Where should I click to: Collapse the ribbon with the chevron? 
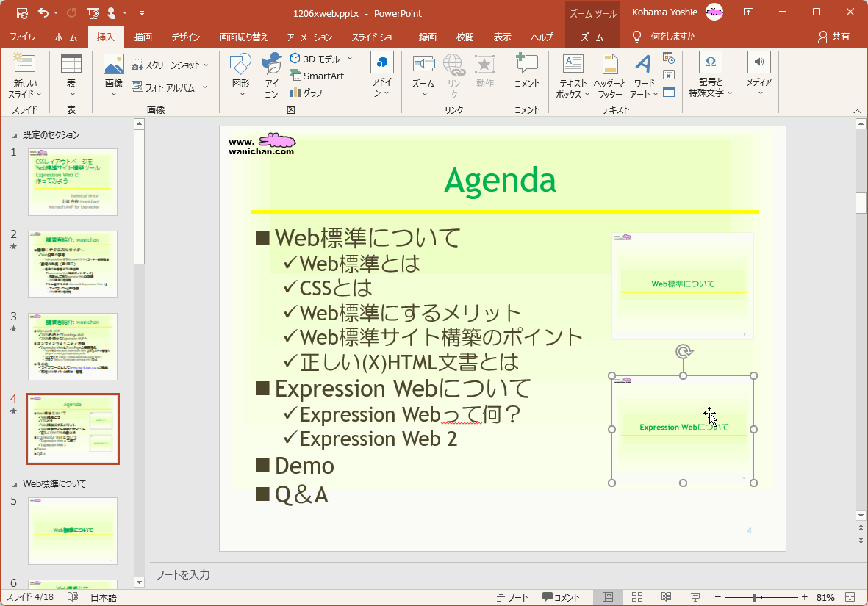[858, 111]
